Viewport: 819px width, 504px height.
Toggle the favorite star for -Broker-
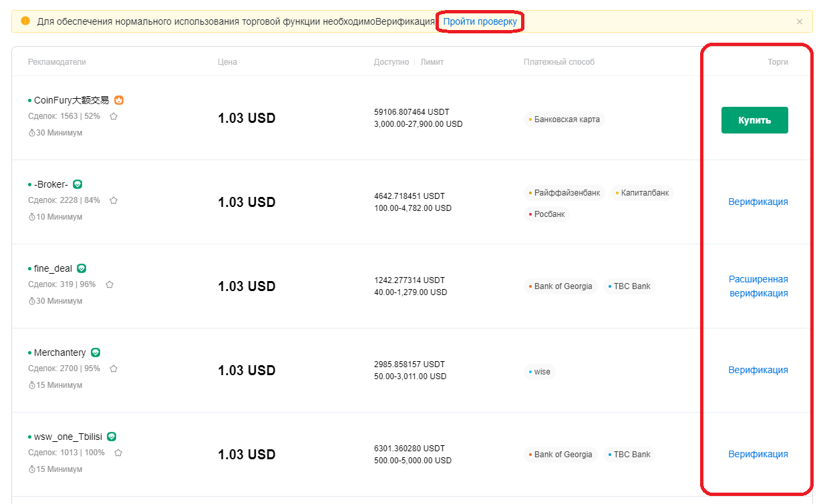[114, 200]
